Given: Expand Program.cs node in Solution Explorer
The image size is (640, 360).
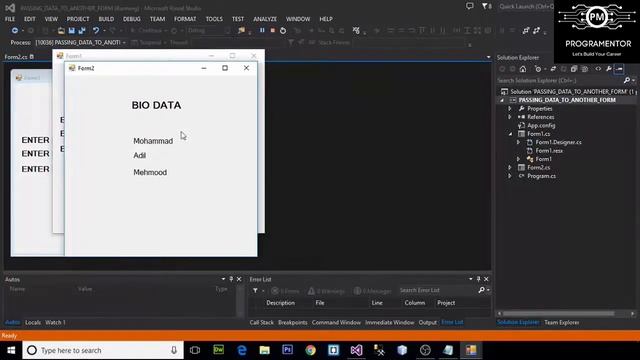Looking at the screenshot, I should (x=510, y=176).
